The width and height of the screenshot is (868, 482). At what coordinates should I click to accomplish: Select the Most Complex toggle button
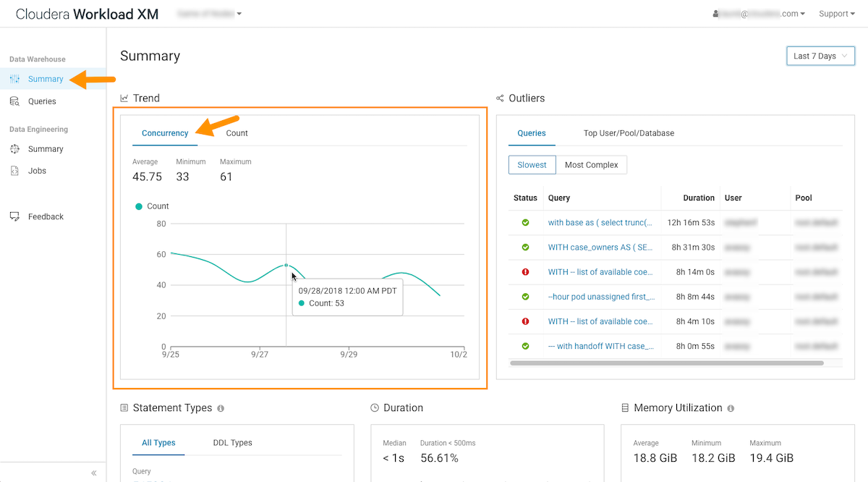click(591, 165)
